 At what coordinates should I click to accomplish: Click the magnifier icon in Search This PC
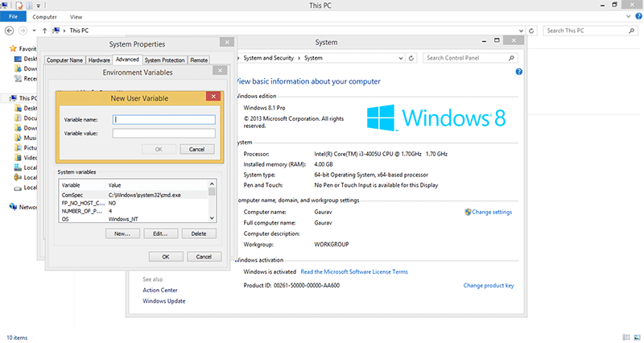632,31
